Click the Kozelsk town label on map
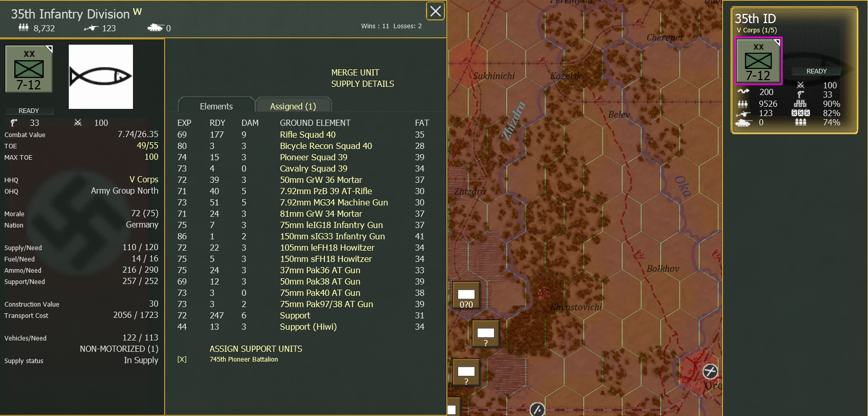 565,76
